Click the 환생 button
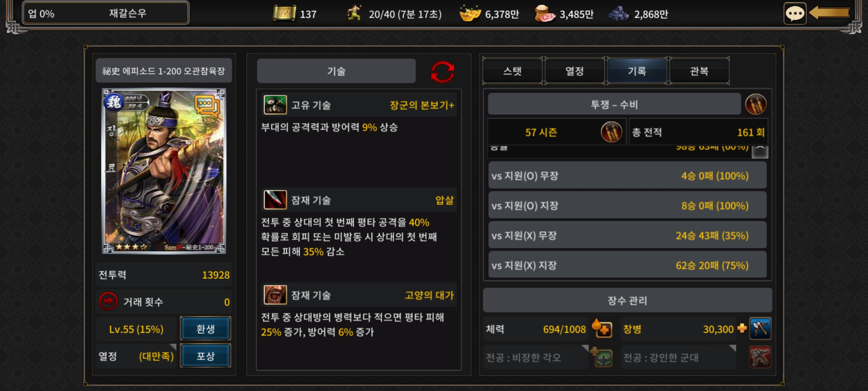This screenshot has width=868, height=391. 205,328
